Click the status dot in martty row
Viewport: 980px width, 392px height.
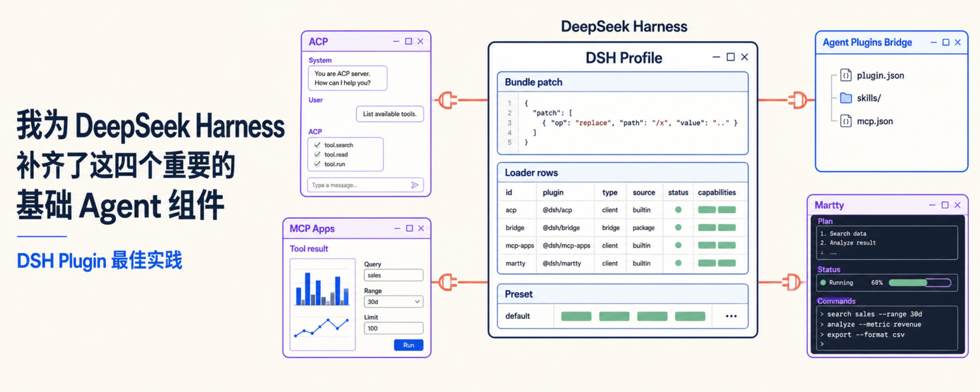coord(678,263)
